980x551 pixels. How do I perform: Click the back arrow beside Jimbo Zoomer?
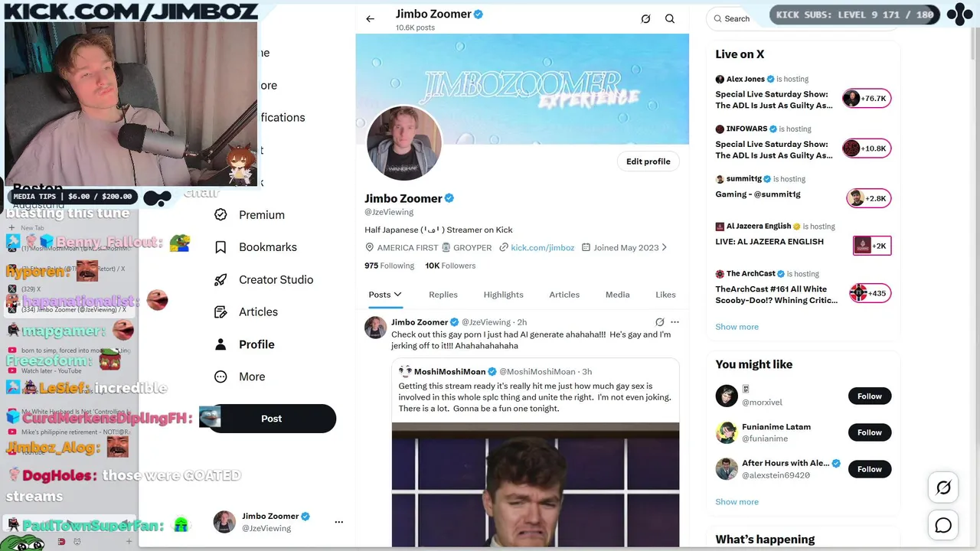(x=370, y=19)
